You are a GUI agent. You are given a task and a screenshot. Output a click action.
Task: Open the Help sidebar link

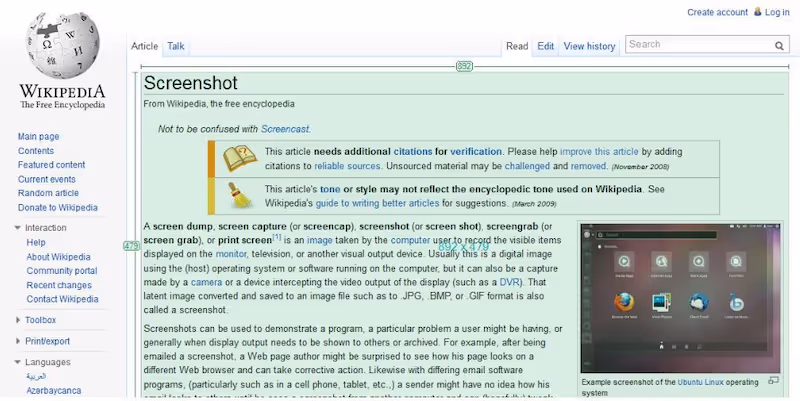36,242
